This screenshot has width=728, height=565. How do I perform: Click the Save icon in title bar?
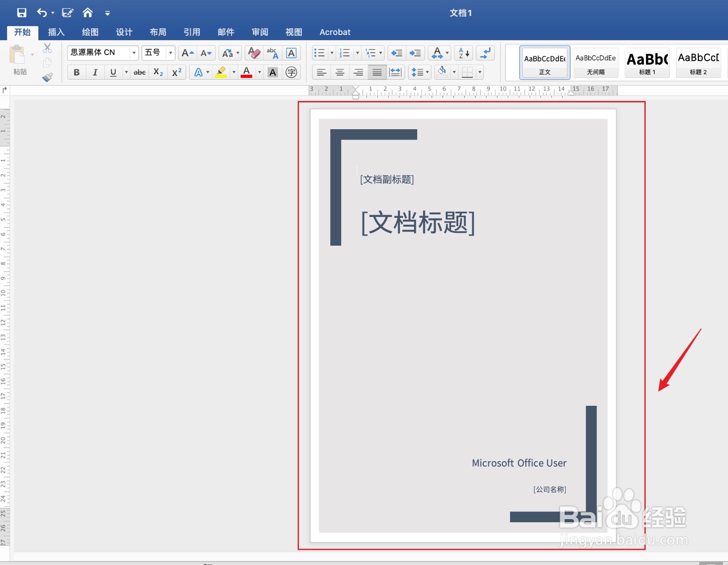(21, 13)
